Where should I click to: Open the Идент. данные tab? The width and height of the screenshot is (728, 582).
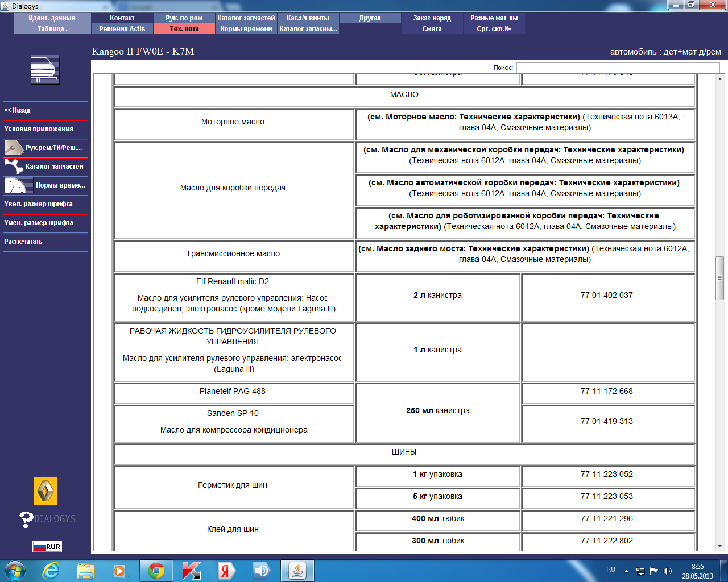tap(52, 18)
